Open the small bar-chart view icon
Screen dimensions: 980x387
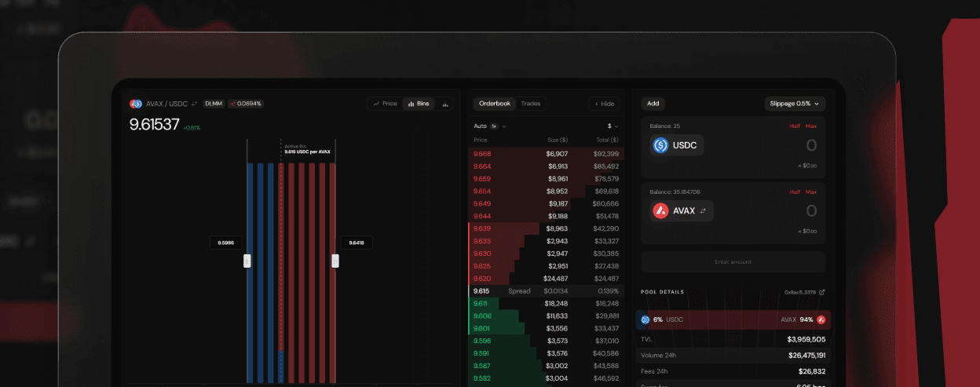(446, 104)
